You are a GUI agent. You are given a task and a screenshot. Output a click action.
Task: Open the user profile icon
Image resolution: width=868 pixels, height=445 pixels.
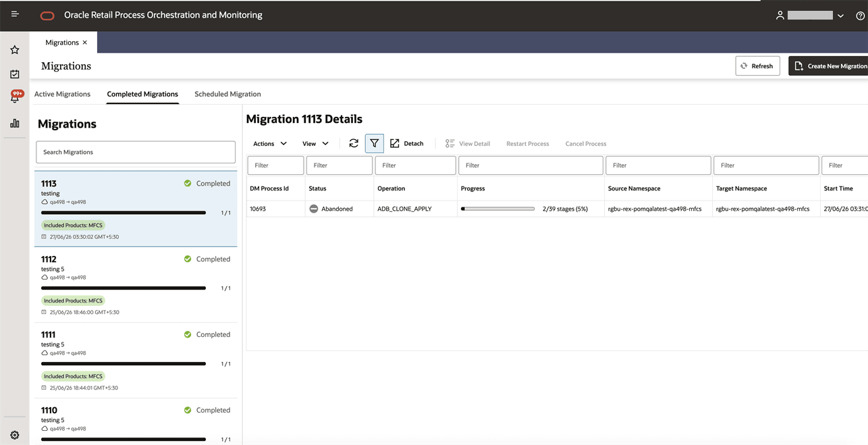pyautogui.click(x=780, y=15)
